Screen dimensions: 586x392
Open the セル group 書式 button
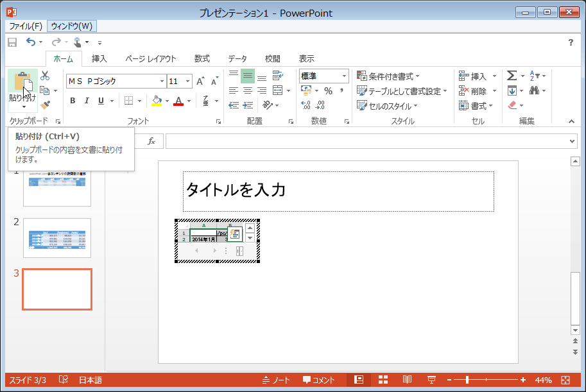pyautogui.click(x=476, y=106)
